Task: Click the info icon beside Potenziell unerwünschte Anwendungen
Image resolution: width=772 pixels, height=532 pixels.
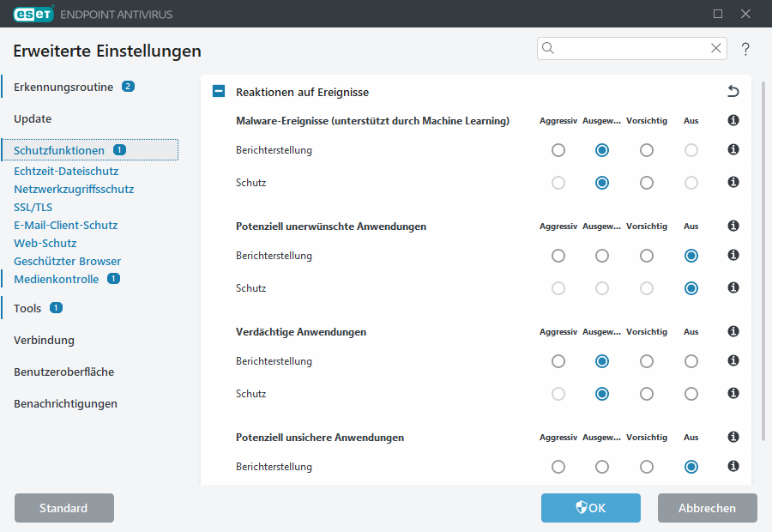Action: click(x=733, y=226)
